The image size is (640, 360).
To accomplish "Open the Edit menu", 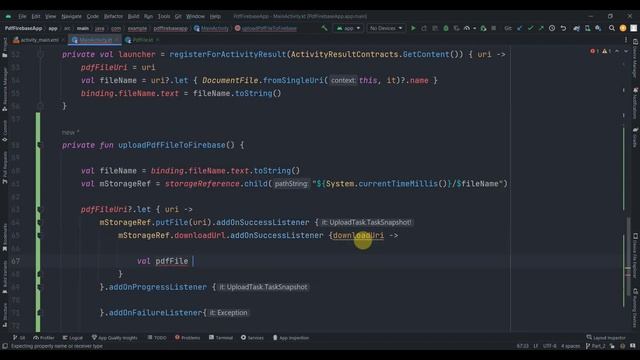I will click(36, 16).
